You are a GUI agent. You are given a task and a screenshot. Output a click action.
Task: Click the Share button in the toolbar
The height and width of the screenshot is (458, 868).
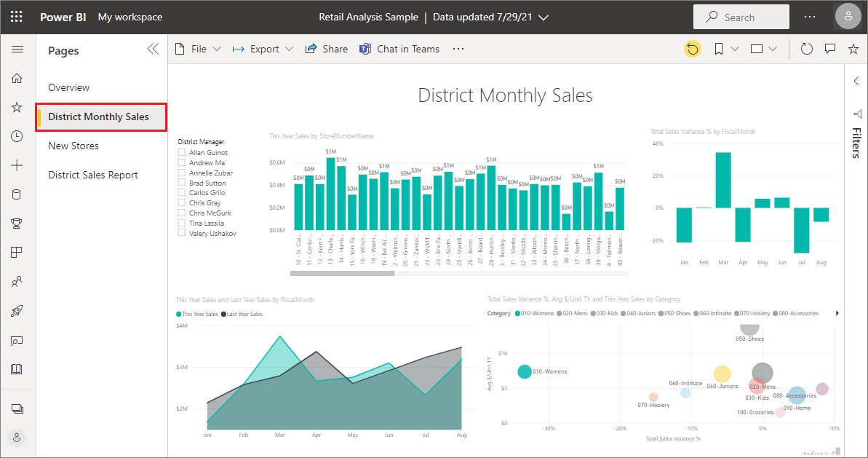[x=326, y=49]
